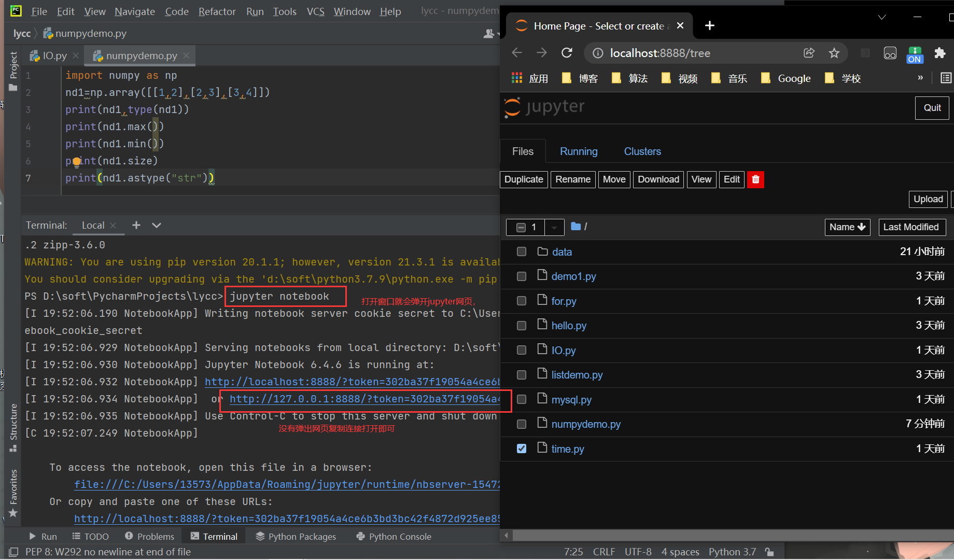Viewport: 954px width, 560px height.
Task: Change the CRLF line separator
Action: [604, 552]
